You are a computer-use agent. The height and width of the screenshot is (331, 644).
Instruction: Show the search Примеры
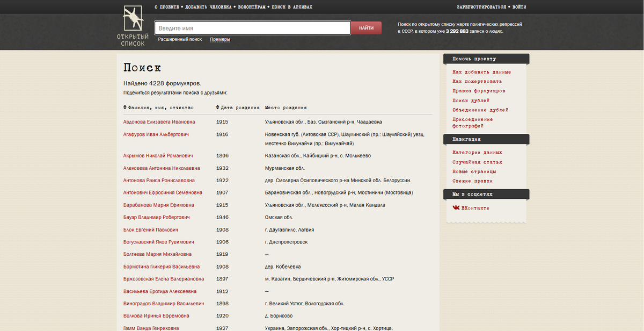tap(220, 39)
